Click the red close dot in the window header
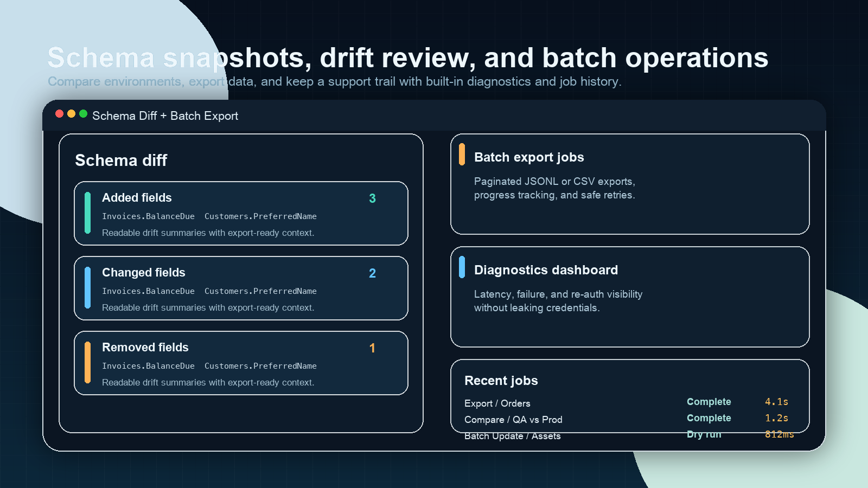 tap(60, 114)
